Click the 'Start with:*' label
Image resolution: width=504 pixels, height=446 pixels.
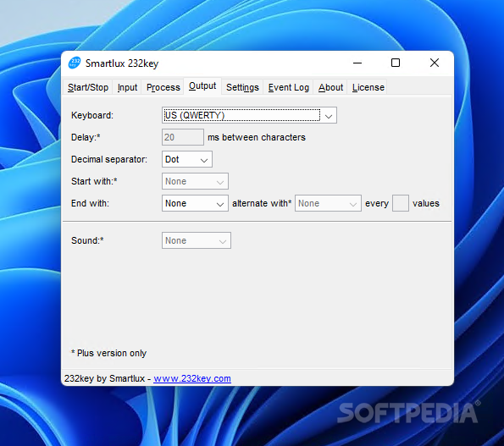point(94,181)
